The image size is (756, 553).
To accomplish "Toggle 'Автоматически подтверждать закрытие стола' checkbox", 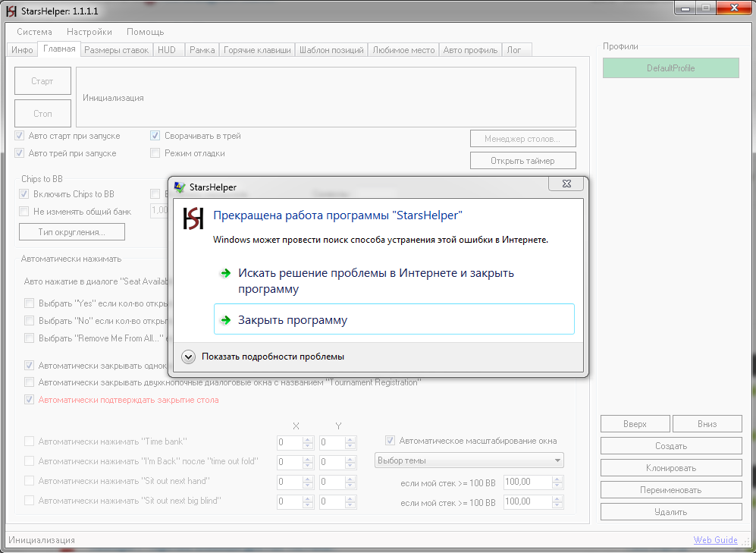I will coord(29,400).
